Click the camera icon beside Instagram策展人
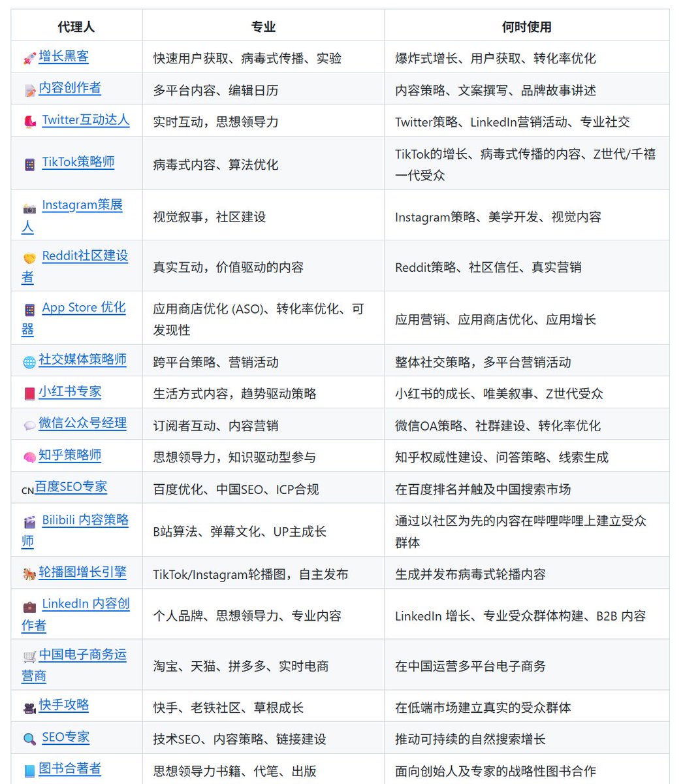Image resolution: width=683 pixels, height=784 pixels. [x=29, y=208]
